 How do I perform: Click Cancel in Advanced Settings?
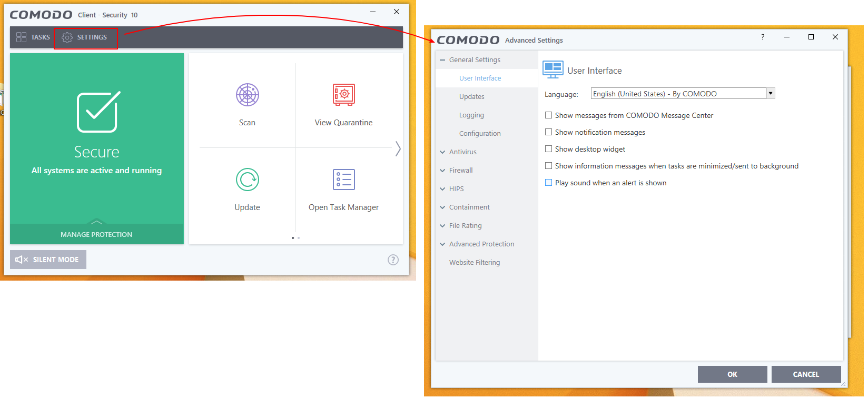(806, 374)
